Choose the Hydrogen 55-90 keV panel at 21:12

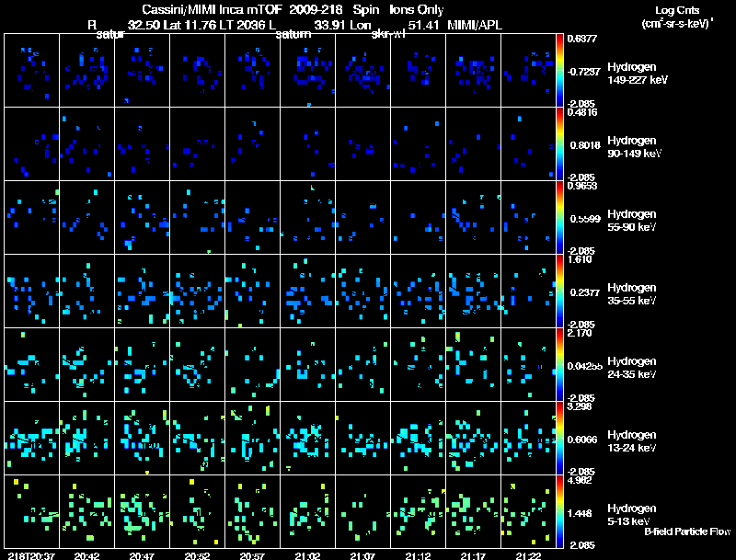tap(419, 218)
